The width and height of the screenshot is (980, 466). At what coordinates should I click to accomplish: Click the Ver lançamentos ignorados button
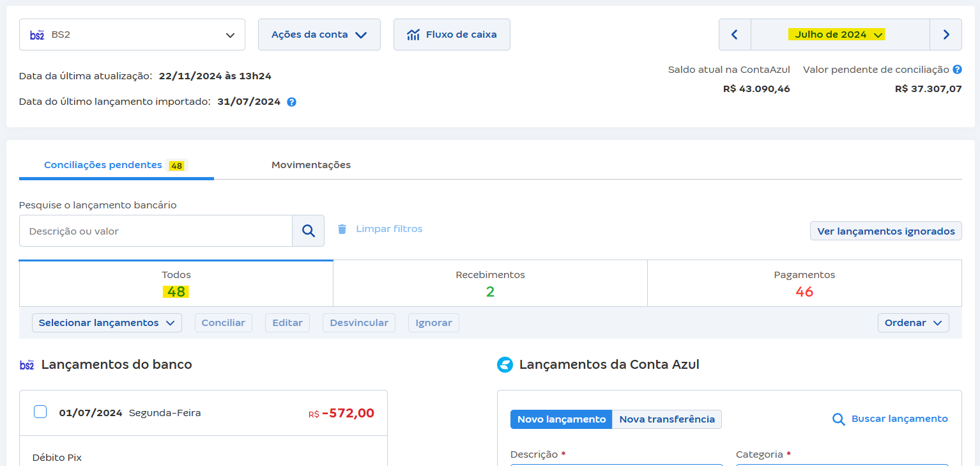885,230
